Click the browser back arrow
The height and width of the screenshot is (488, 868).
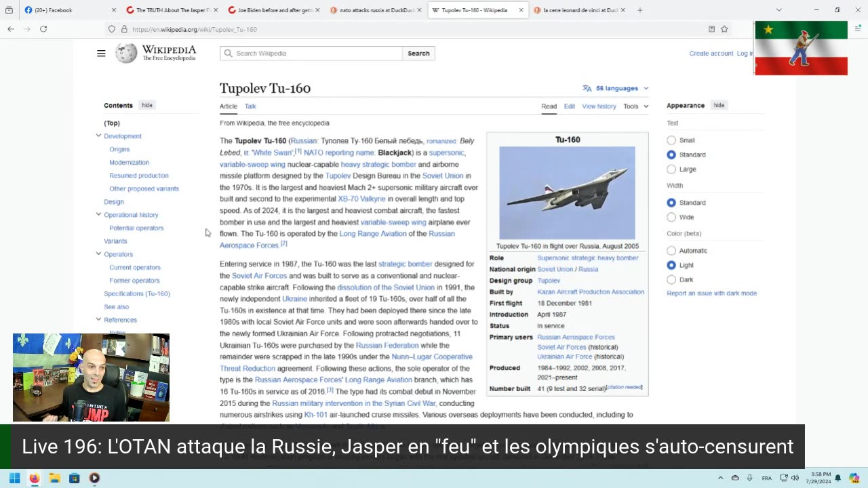(x=11, y=29)
